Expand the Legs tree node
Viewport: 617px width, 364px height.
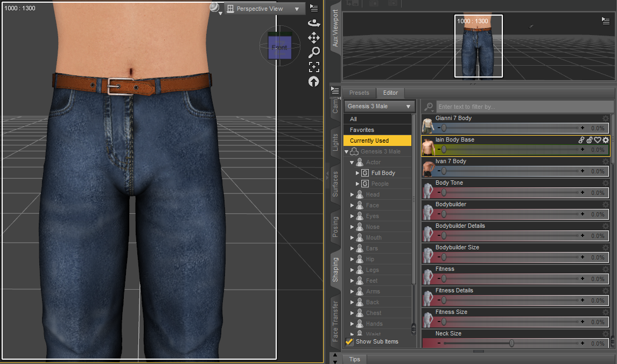pyautogui.click(x=352, y=270)
